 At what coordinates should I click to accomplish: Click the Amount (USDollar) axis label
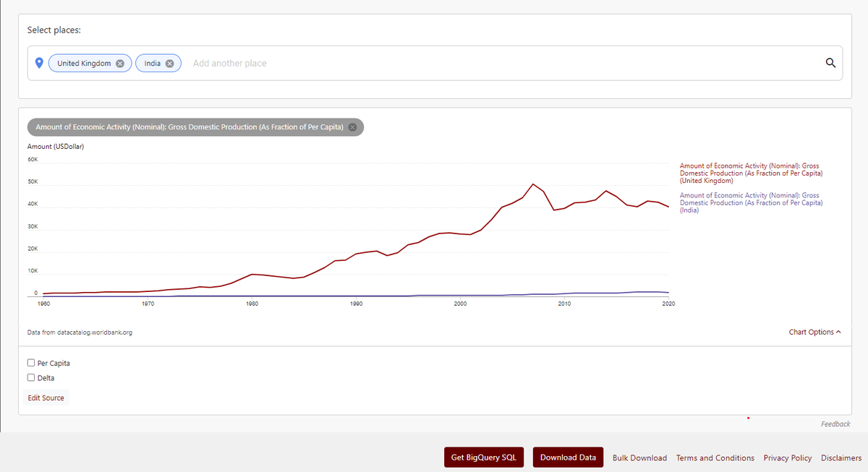click(x=56, y=147)
